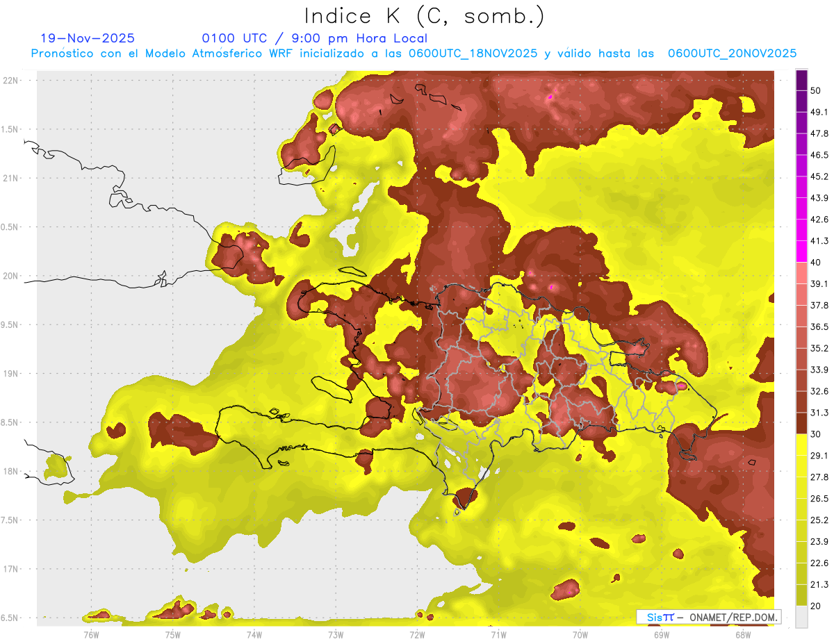Image resolution: width=834 pixels, height=644 pixels.
Task: Select the "70W" longitude label
Action: point(580,634)
